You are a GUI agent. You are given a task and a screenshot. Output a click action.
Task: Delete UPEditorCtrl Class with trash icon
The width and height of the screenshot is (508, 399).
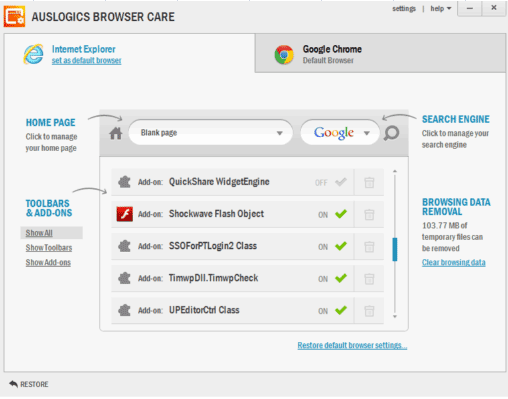pos(369,311)
